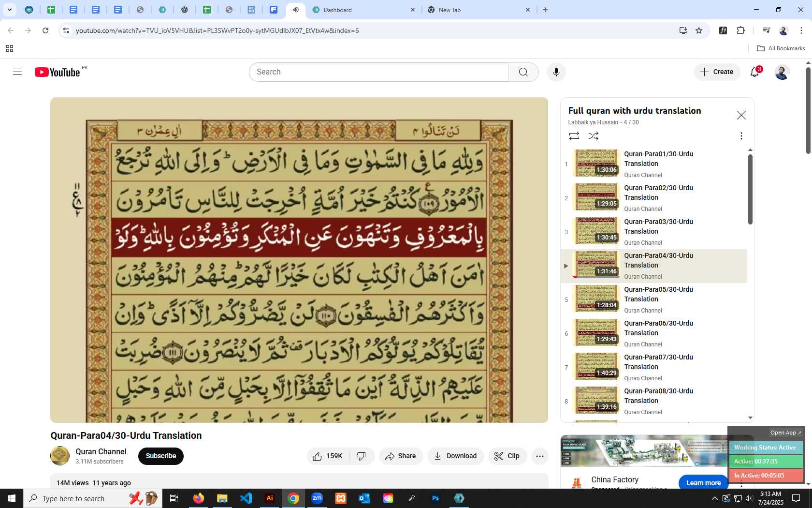
Task: Toggle loop playlist
Action: (574, 136)
